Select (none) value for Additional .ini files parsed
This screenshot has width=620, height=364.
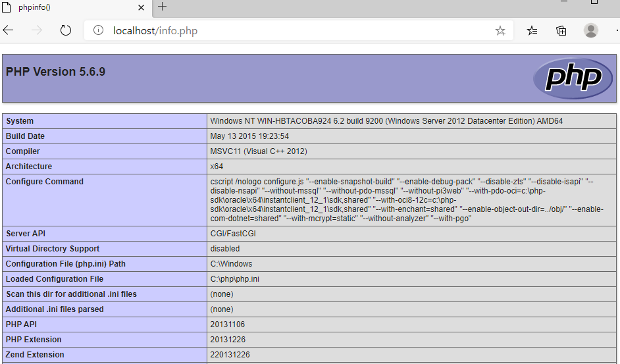click(222, 309)
